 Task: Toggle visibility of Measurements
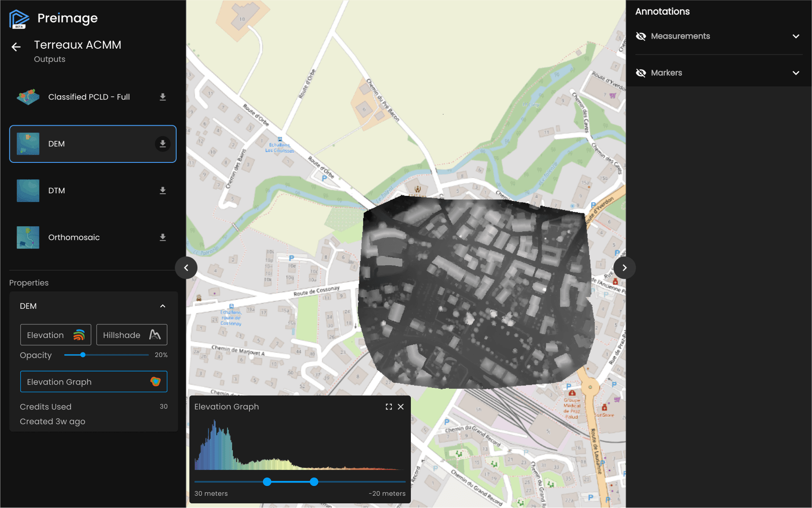pos(641,36)
